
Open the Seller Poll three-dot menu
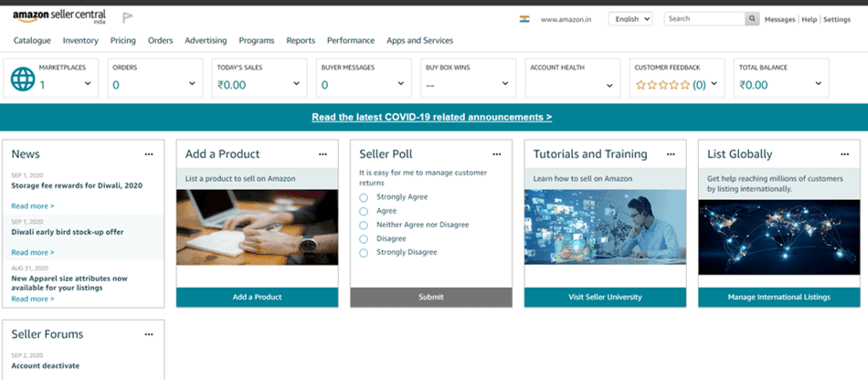pos(496,154)
